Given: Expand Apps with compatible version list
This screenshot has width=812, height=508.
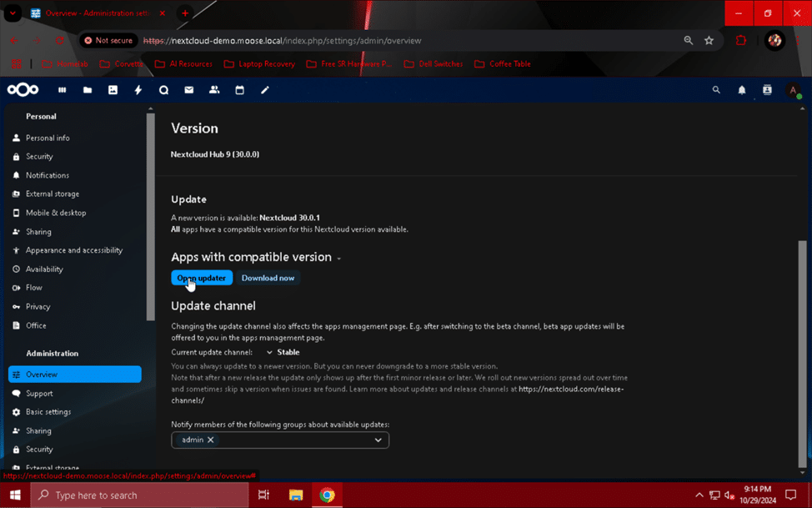Looking at the screenshot, I should point(338,258).
